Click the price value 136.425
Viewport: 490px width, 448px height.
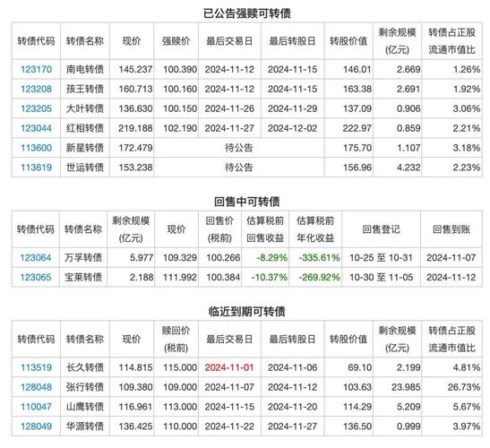pos(135,426)
